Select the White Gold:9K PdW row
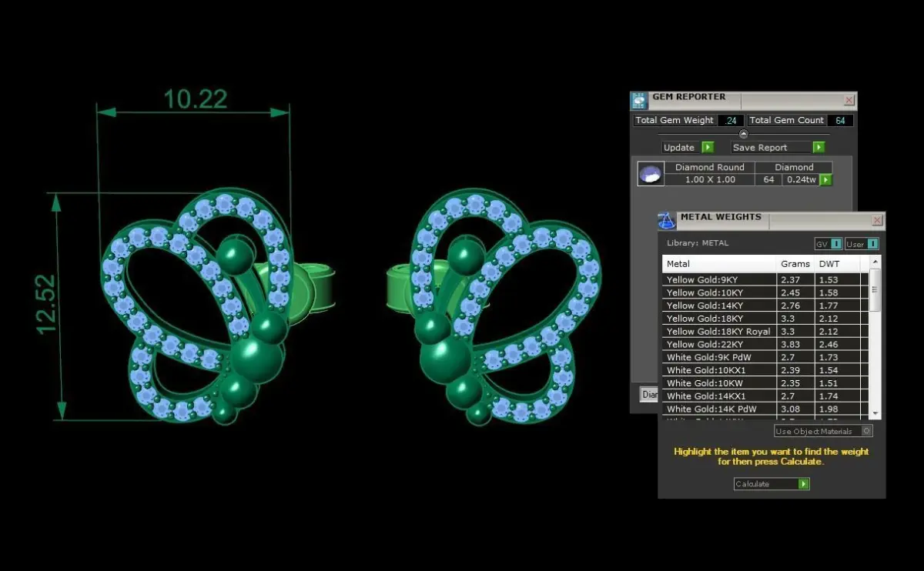This screenshot has width=924, height=571. [x=765, y=358]
